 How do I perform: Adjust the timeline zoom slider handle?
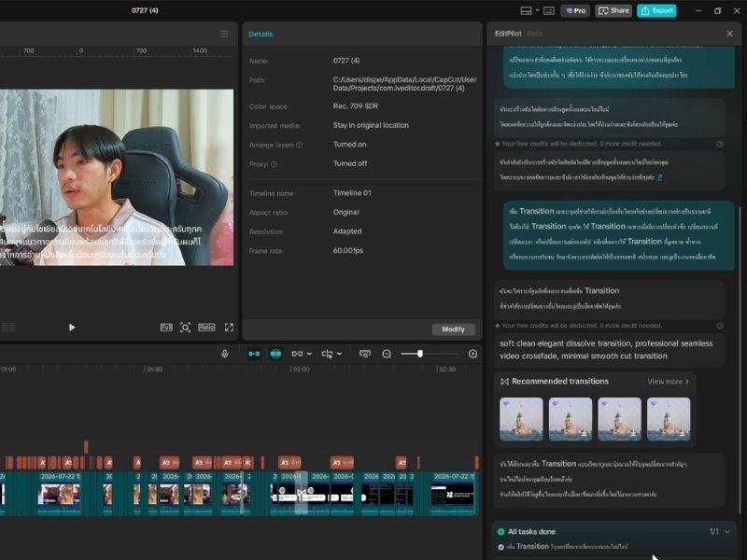tap(420, 354)
